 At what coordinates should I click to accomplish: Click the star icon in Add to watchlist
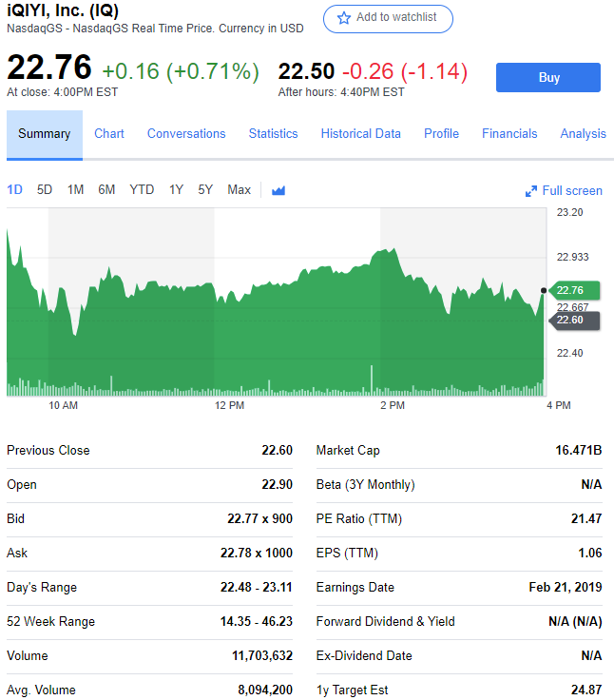[343, 18]
